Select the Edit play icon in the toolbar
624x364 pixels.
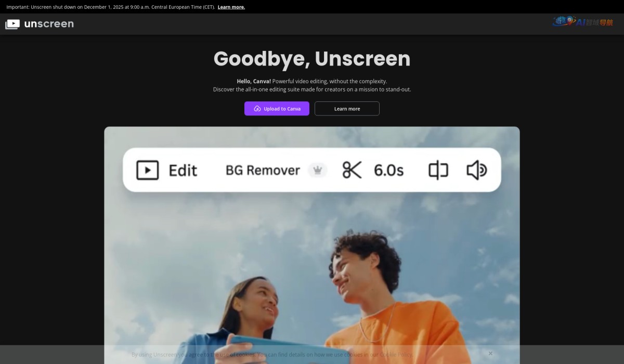pos(147,170)
